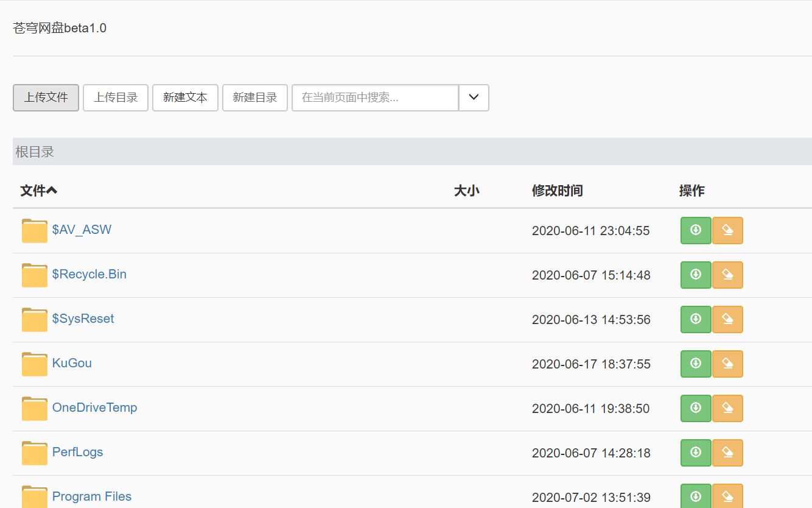
Task: Delete the Program Files folder
Action: [727, 496]
